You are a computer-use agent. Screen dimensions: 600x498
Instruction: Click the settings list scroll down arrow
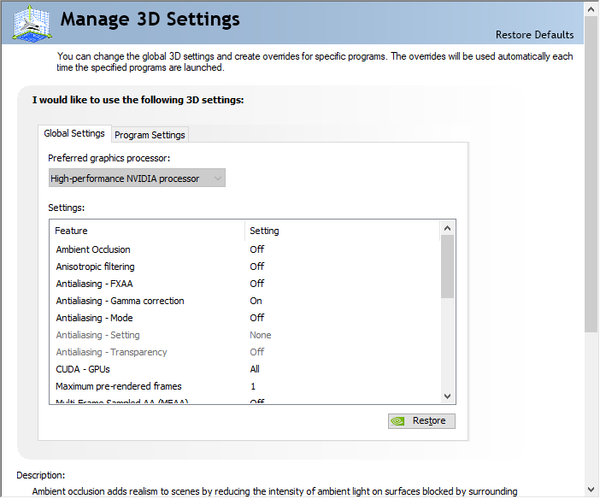[447, 396]
